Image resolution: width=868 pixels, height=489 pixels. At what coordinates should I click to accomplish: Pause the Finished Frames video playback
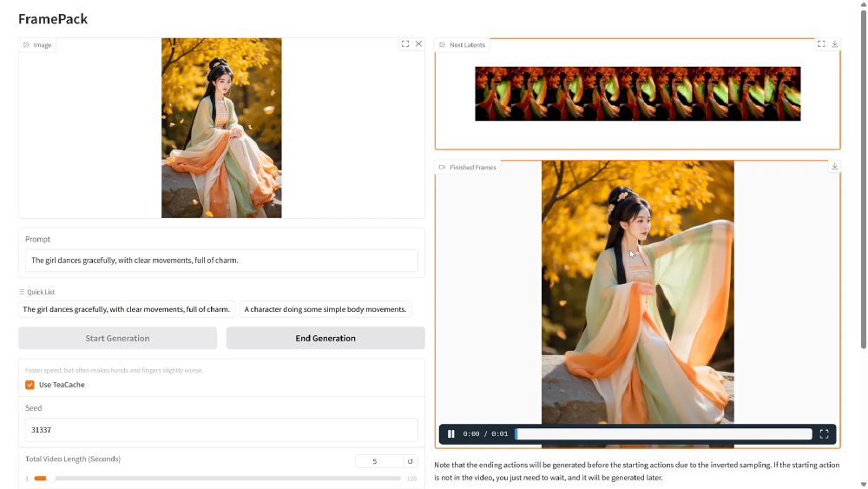click(451, 434)
